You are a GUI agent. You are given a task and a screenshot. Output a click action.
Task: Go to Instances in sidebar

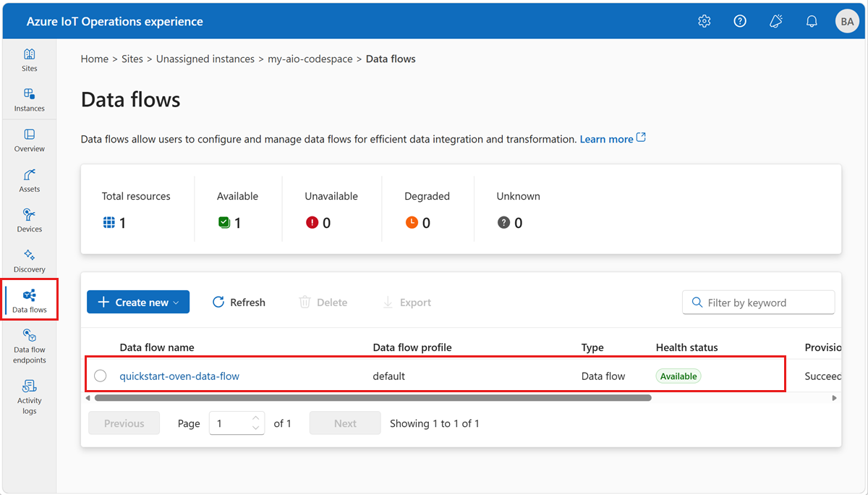(29, 100)
